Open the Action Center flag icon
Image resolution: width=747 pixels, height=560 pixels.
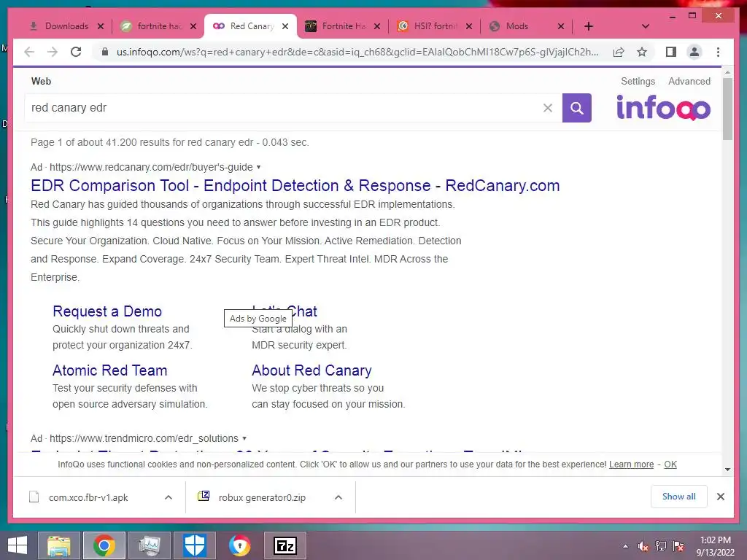678,547
